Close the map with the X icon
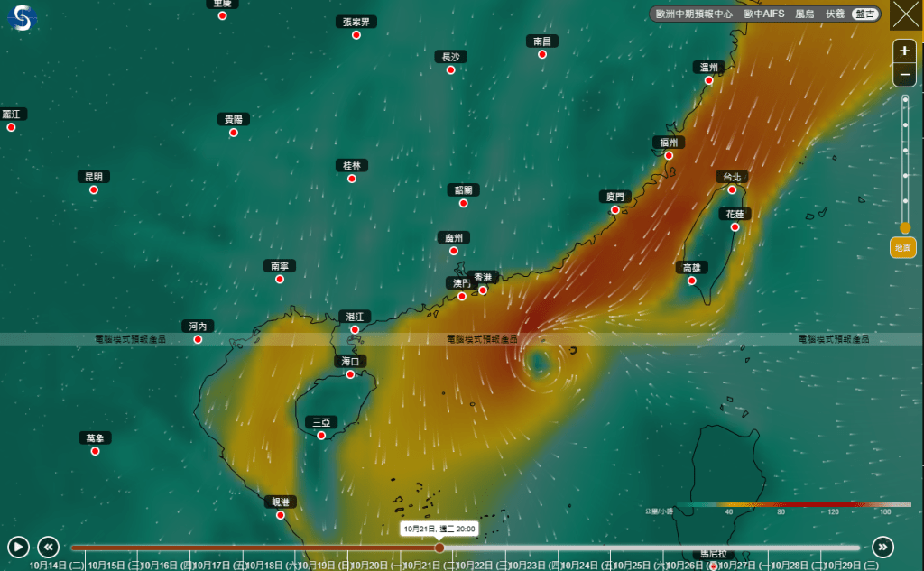 point(905,15)
